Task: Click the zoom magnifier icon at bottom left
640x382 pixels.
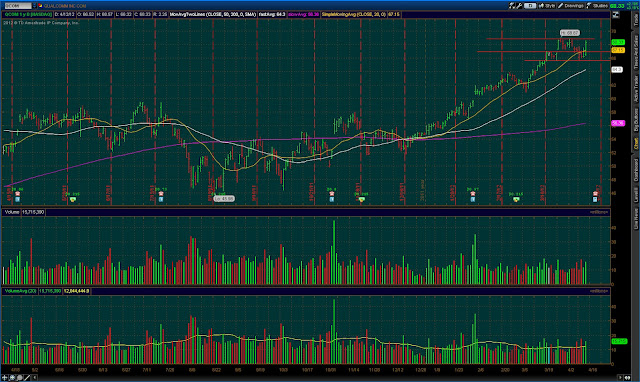Action: click(19, 378)
